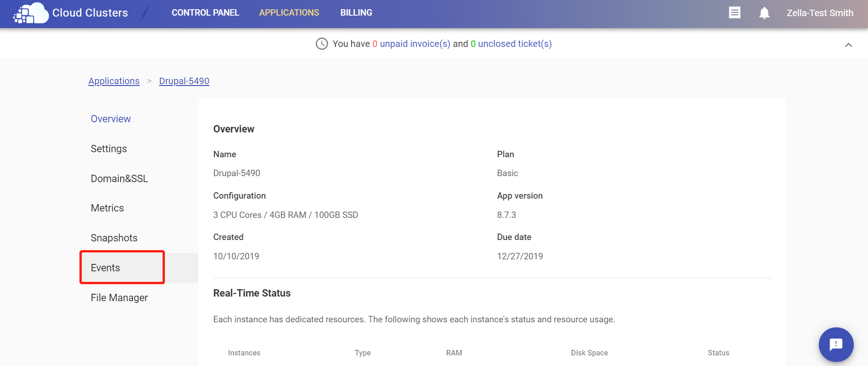868x366 pixels.
Task: Open the BILLING menu
Action: [x=356, y=13]
